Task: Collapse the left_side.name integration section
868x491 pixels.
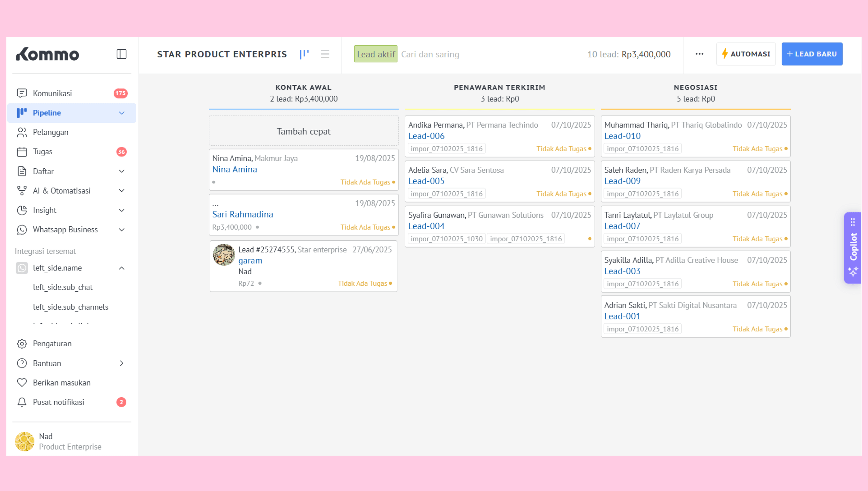Action: [122, 268]
